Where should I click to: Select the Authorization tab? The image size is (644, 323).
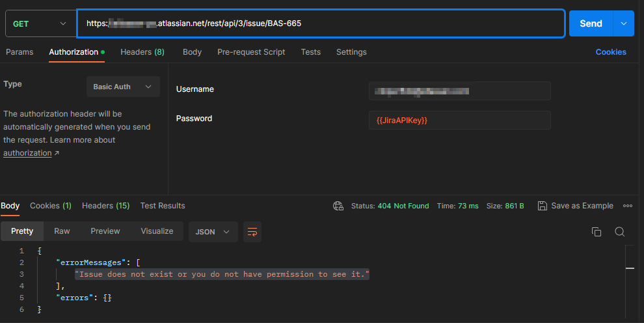(x=76, y=52)
